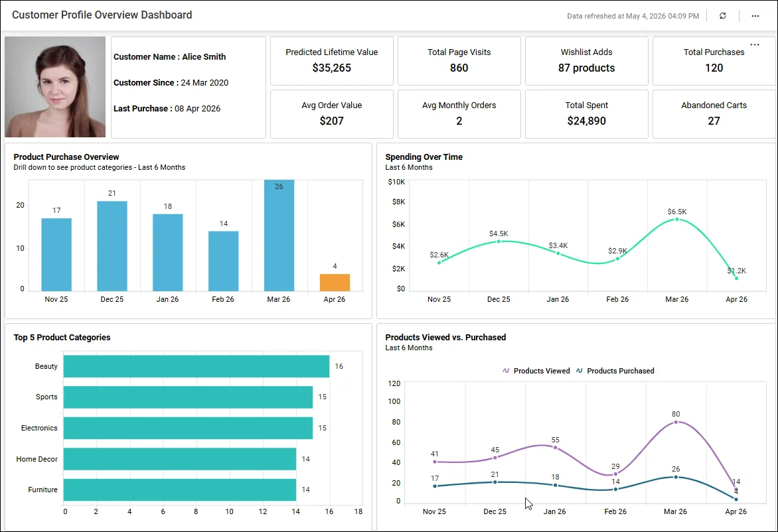This screenshot has height=532, width=778.
Task: Click the Customer Since 24 Mar 2020 text
Action: coord(171,83)
